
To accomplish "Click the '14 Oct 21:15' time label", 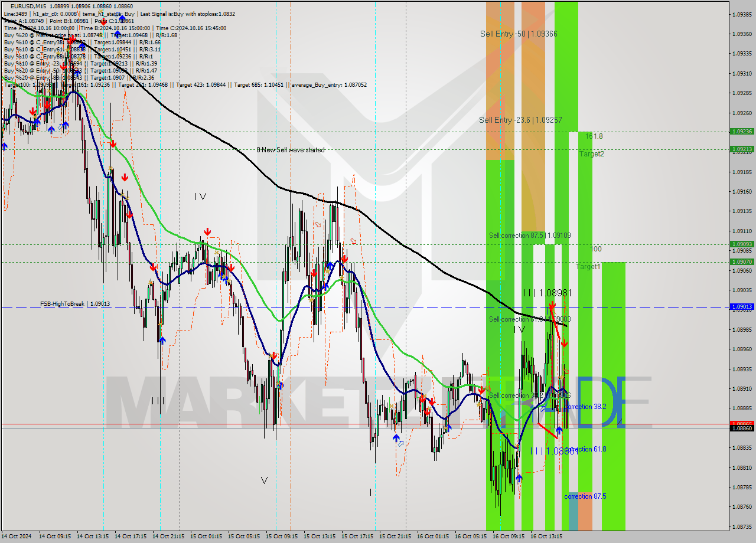I will 168,537.
